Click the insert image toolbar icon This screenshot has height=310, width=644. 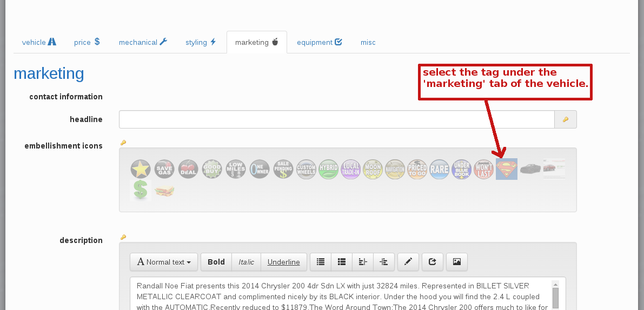(457, 262)
